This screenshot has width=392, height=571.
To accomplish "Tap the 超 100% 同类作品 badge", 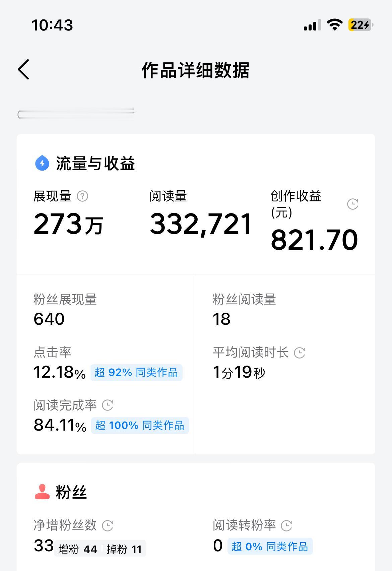I will 140,426.
